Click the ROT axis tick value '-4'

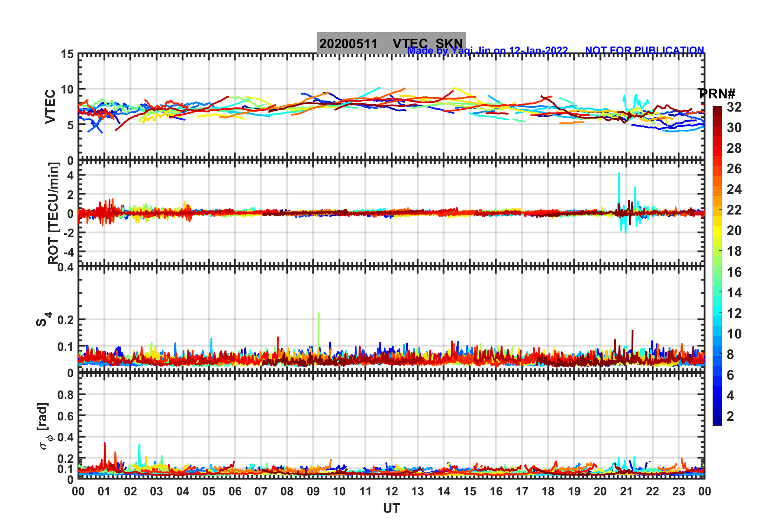pos(68,252)
